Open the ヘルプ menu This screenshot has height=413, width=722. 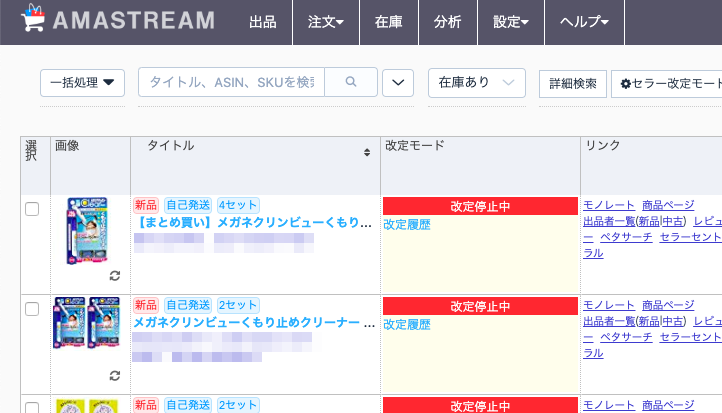[584, 22]
